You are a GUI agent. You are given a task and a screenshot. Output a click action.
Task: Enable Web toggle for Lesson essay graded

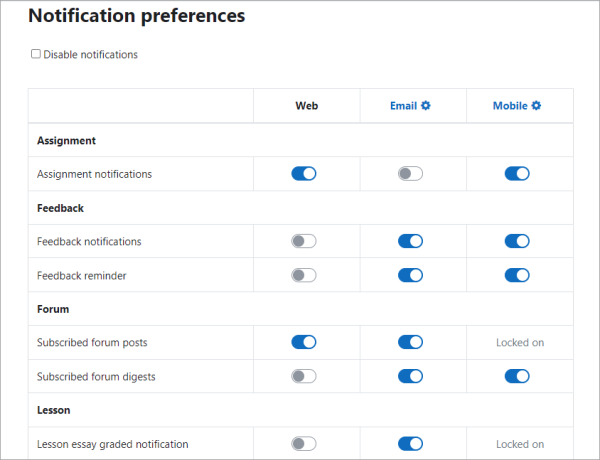[x=304, y=444]
